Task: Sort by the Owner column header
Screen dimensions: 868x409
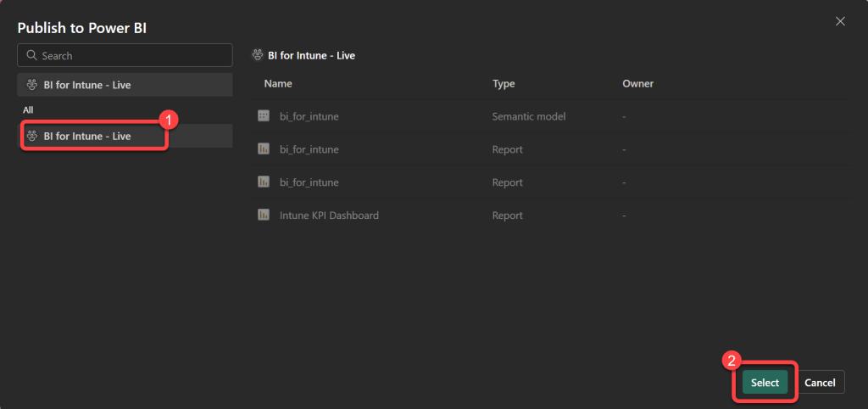Action: 637,84
